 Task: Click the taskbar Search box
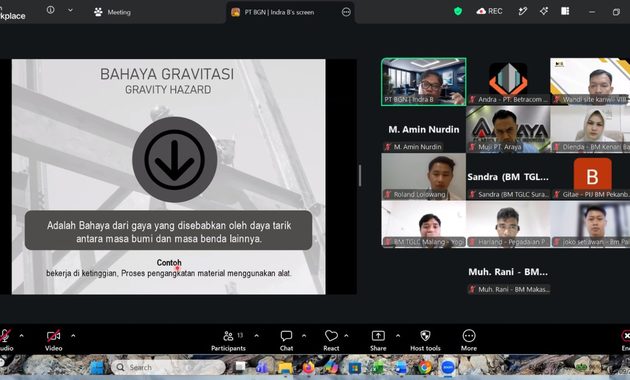point(168,367)
